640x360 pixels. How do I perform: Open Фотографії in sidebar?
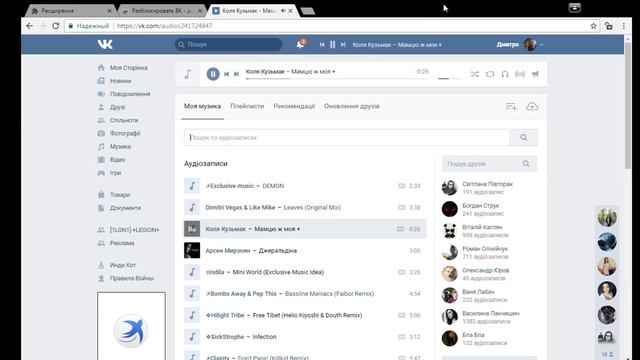[119, 133]
